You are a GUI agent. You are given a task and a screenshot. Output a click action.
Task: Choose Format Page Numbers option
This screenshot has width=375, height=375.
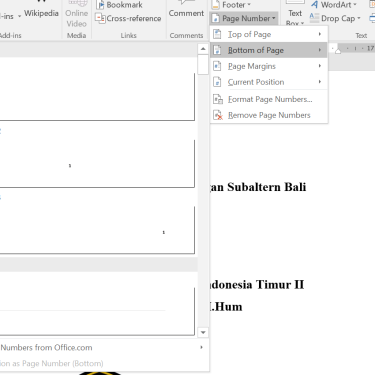pyautogui.click(x=269, y=99)
